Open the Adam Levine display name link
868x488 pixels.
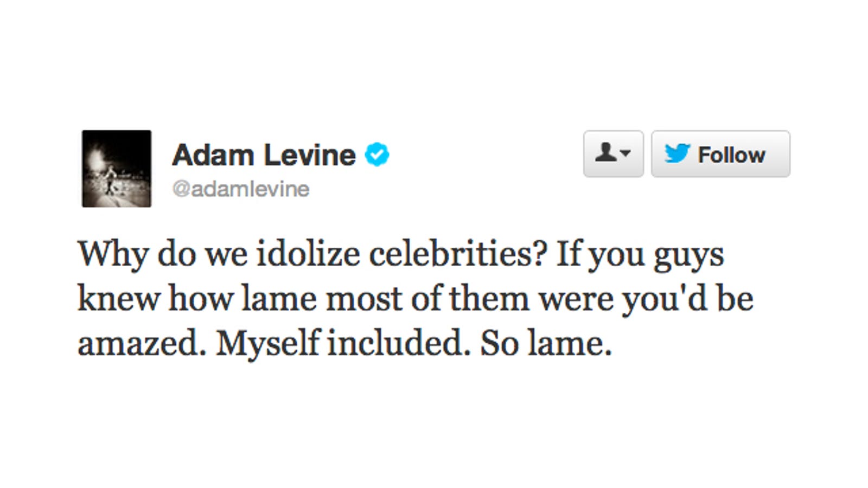point(264,155)
